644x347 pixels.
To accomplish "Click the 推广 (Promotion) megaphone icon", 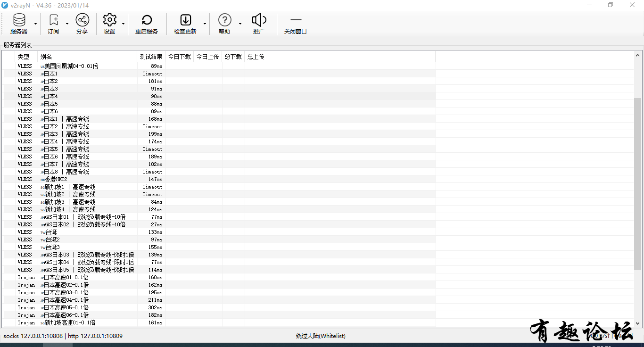I will tap(259, 24).
